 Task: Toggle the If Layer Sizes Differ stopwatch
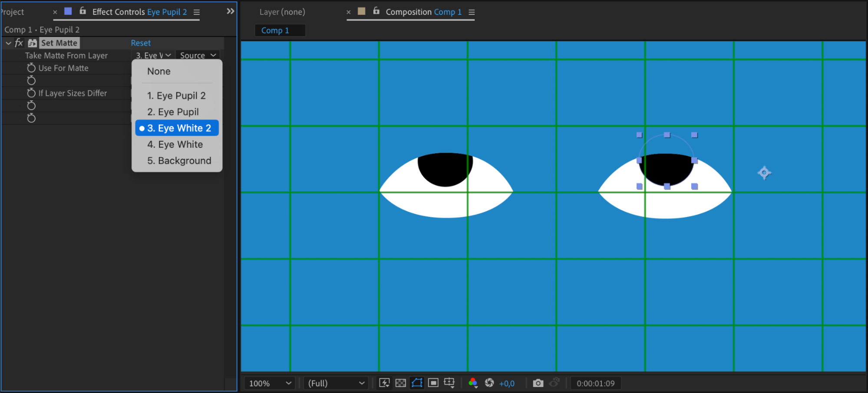[x=31, y=93]
